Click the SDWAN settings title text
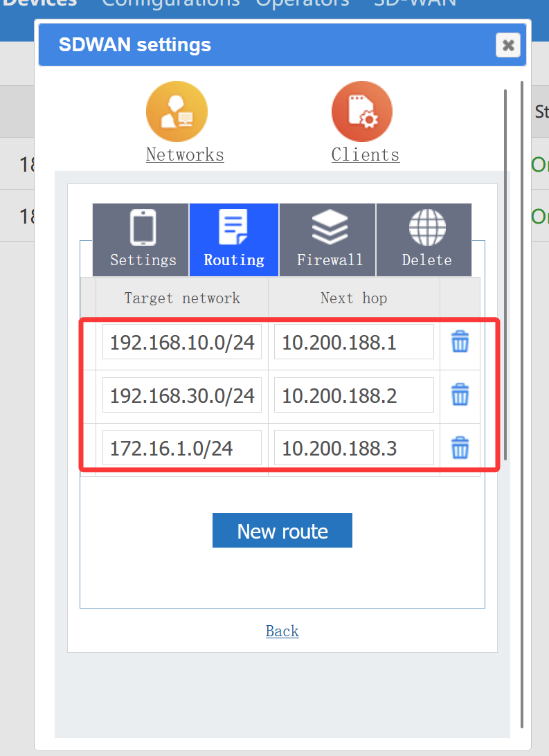 tap(135, 45)
